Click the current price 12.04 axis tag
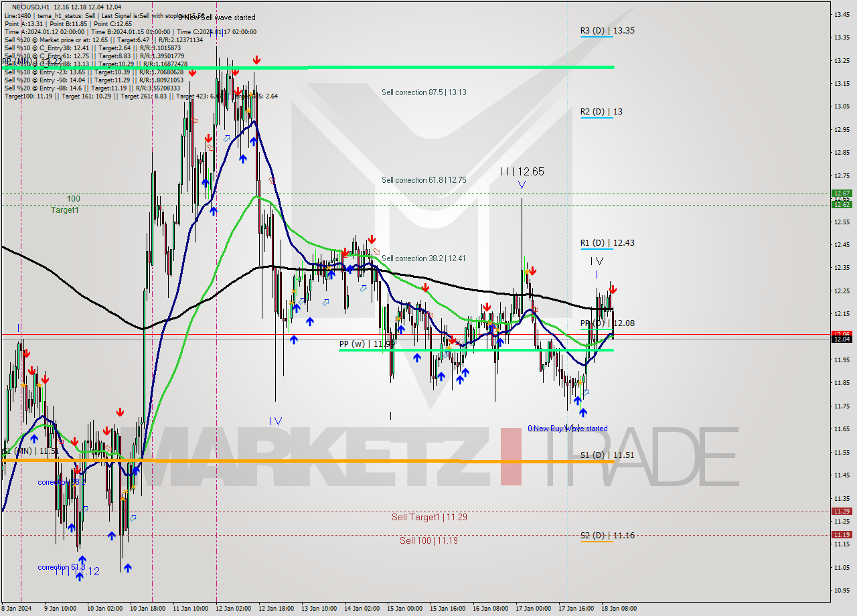The image size is (857, 616). 842,339
